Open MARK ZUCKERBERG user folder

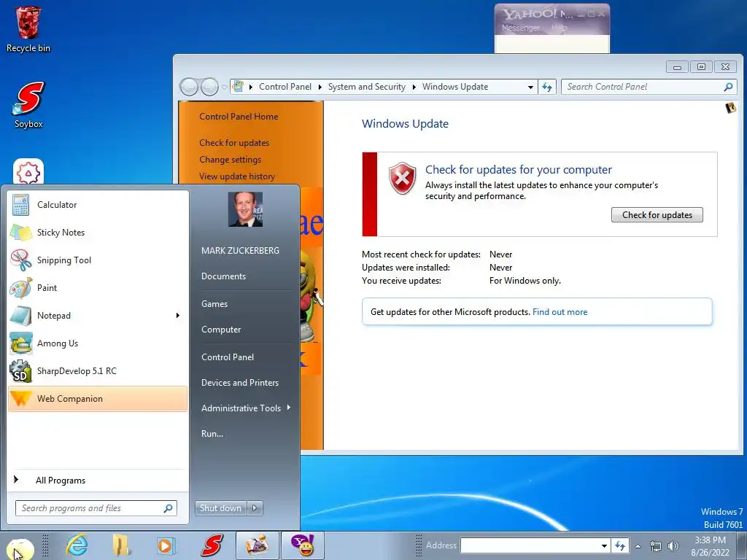coord(240,251)
